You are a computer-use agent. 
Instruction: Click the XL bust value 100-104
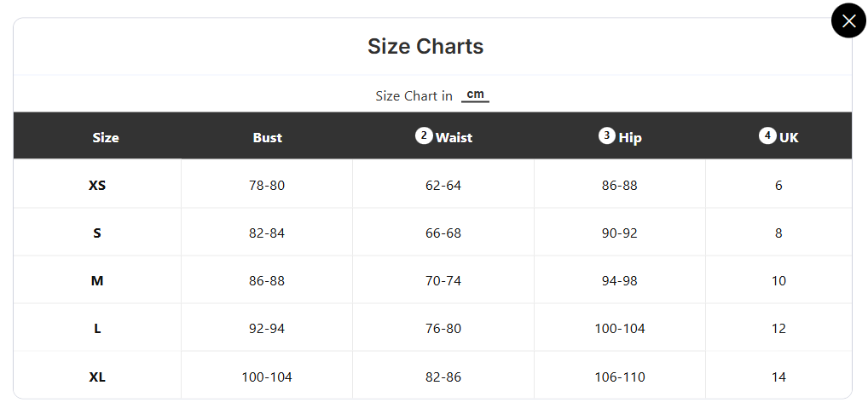[x=268, y=377]
